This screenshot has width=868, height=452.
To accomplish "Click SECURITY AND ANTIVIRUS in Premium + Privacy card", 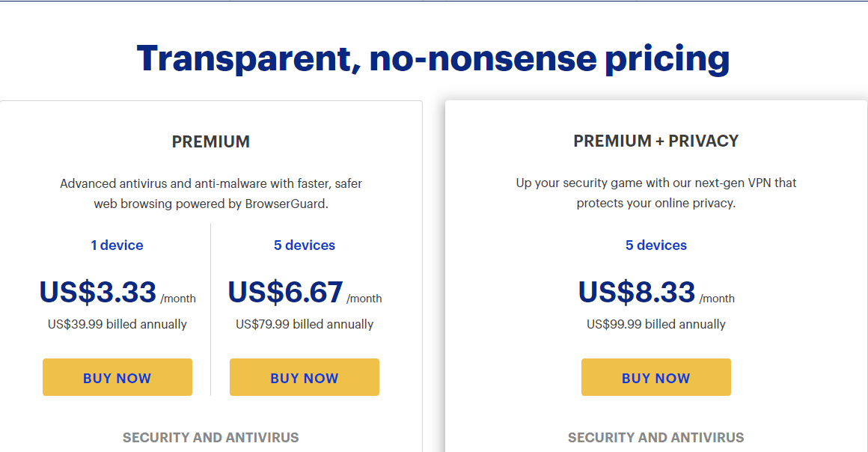I will tap(656, 438).
